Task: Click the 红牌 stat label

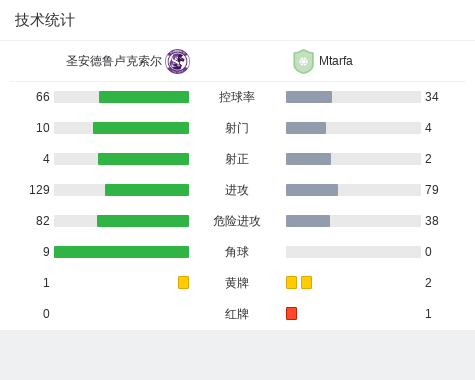Action: tap(237, 314)
